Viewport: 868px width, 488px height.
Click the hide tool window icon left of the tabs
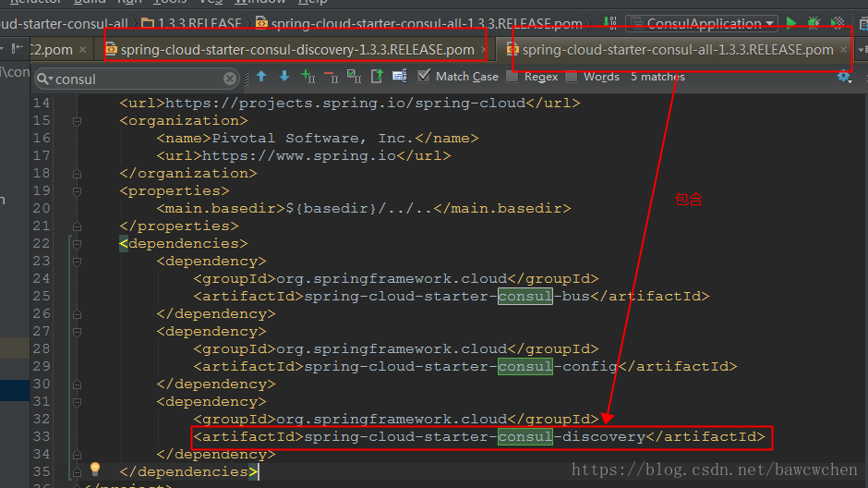point(18,49)
